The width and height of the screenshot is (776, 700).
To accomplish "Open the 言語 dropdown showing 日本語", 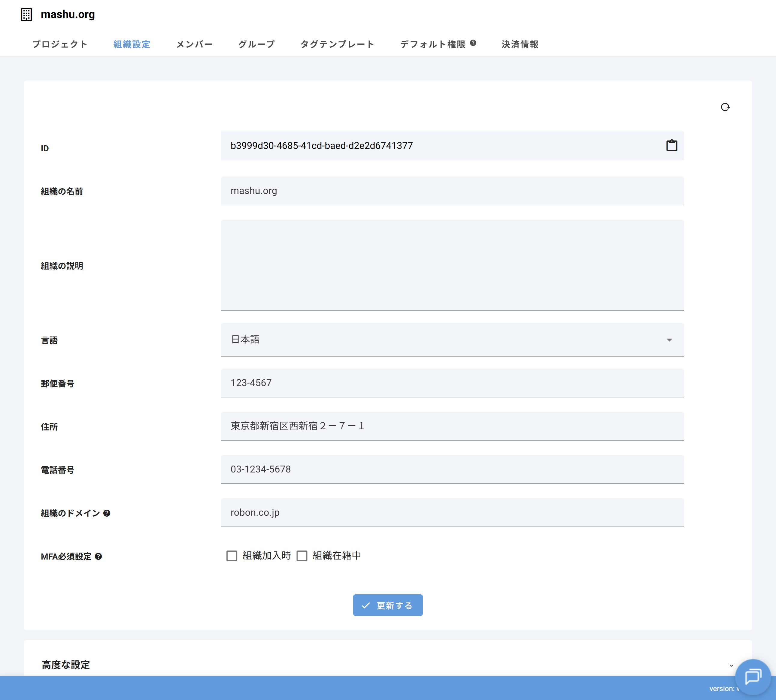I will click(x=452, y=339).
